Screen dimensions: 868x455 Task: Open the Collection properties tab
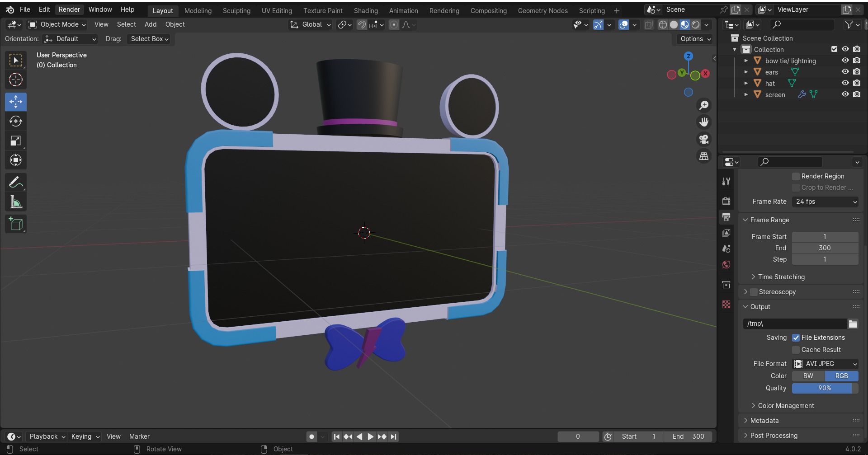[x=726, y=285]
